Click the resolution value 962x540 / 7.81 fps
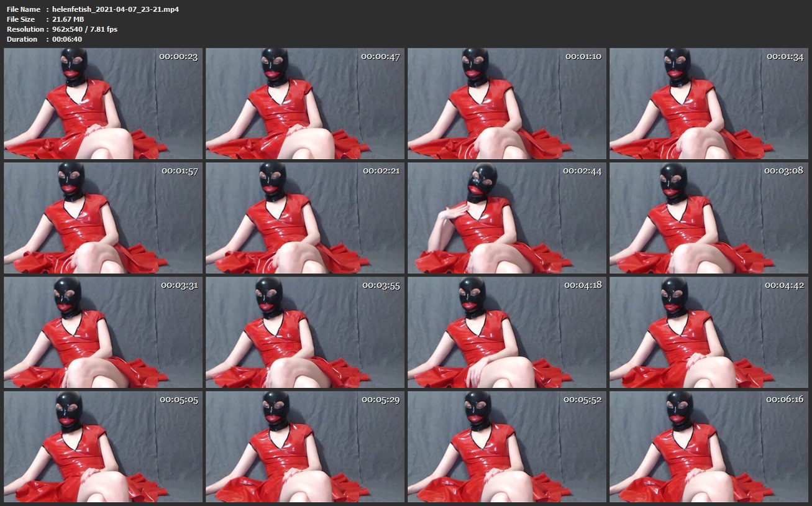812x506 pixels. [84, 29]
